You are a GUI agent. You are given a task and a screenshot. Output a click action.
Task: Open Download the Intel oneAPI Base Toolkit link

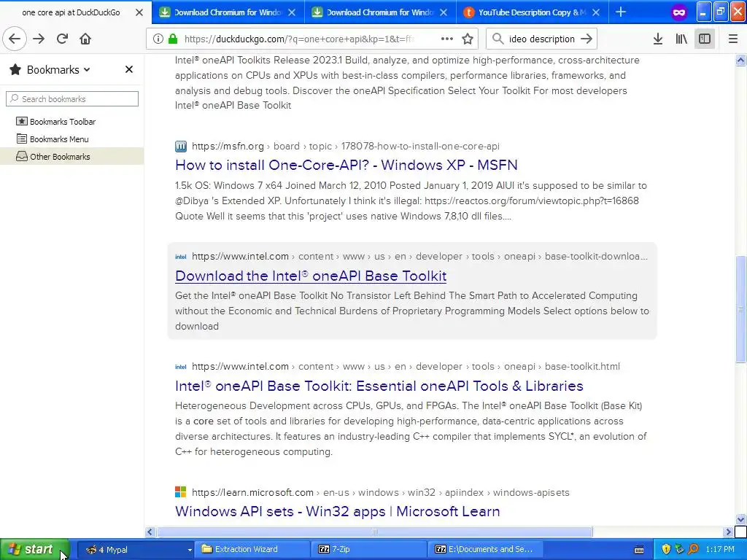pos(311,276)
